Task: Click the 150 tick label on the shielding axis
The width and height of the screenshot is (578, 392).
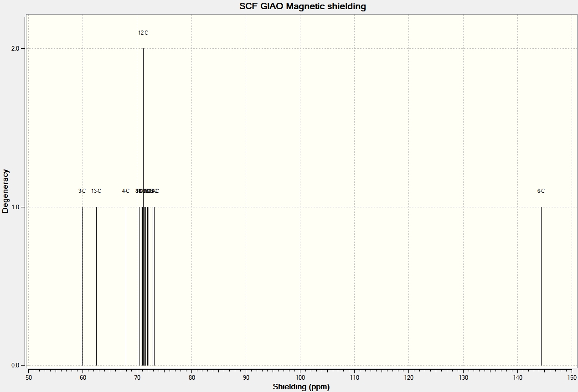Action: 572,378
